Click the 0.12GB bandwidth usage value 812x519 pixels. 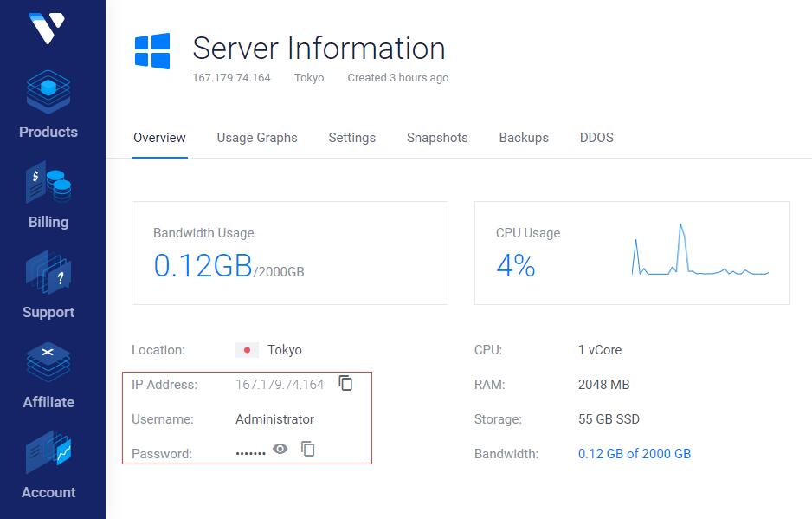coord(203,265)
